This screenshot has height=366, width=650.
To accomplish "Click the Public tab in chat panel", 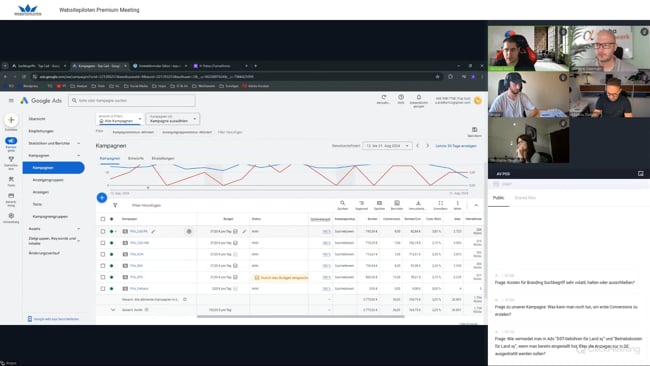I will coord(498,198).
